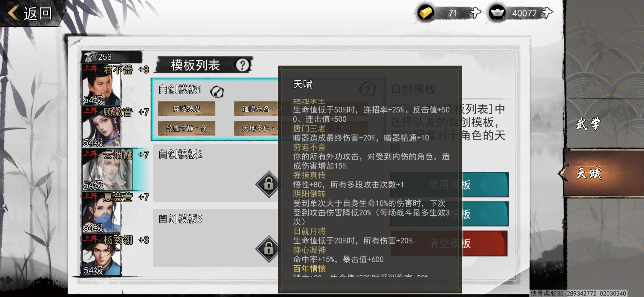Tap the gold amount 71
This screenshot has width=644, height=297.
click(x=453, y=13)
